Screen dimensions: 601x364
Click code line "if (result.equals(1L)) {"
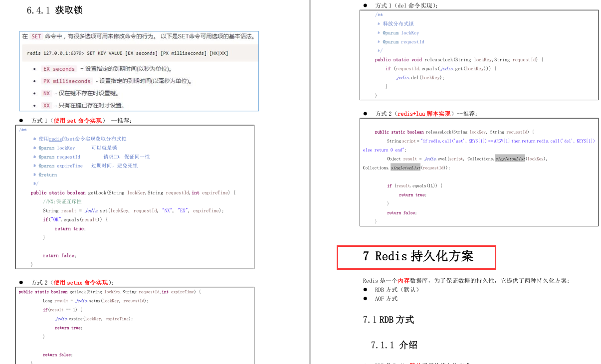[x=415, y=186]
